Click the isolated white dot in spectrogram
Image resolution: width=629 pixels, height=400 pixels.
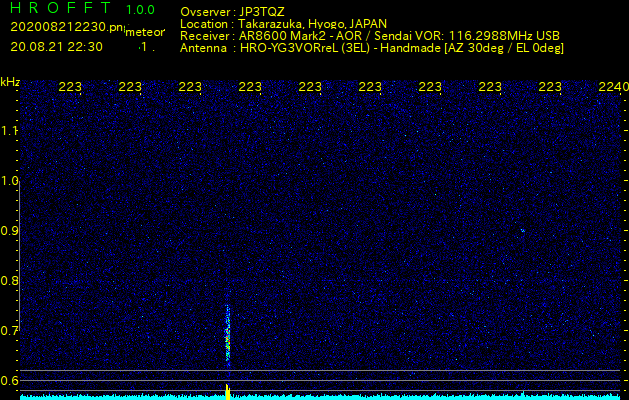(x=522, y=230)
